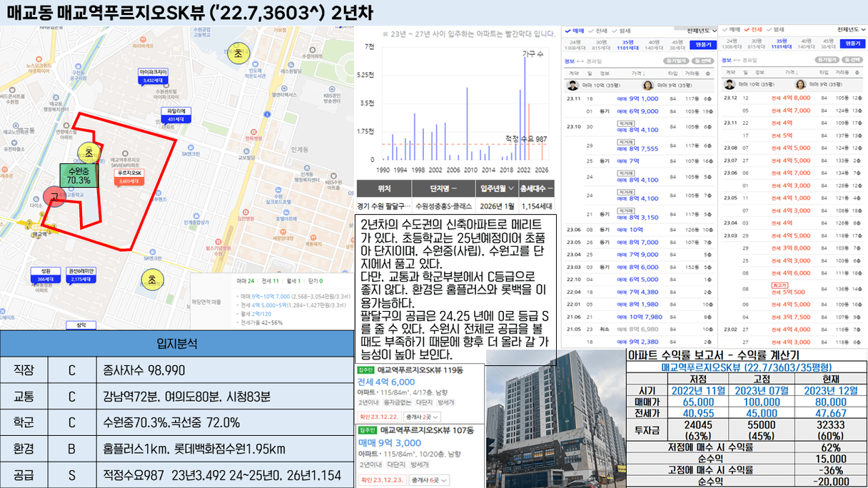The image size is (868, 488).
Task: Select 30평 tab in the blue-price panel
Action: coord(601,44)
